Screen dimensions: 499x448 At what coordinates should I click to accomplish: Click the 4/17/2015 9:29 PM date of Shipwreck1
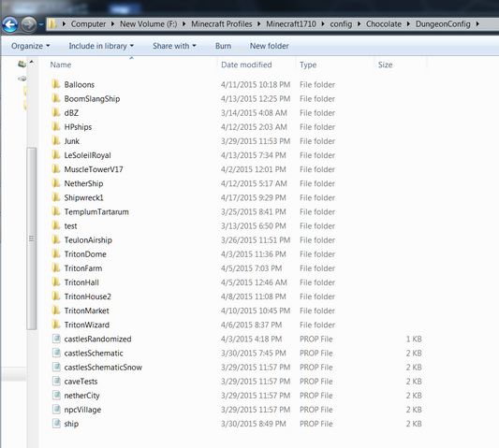pos(254,197)
